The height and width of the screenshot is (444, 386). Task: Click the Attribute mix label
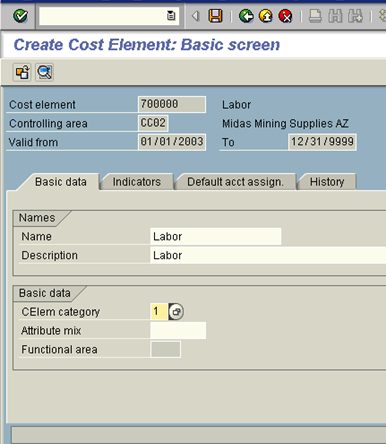point(51,331)
